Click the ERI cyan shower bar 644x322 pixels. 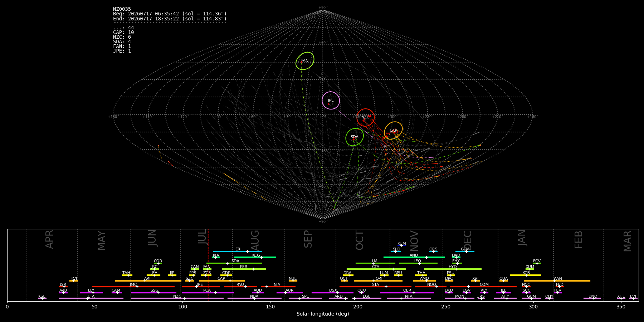(238, 252)
